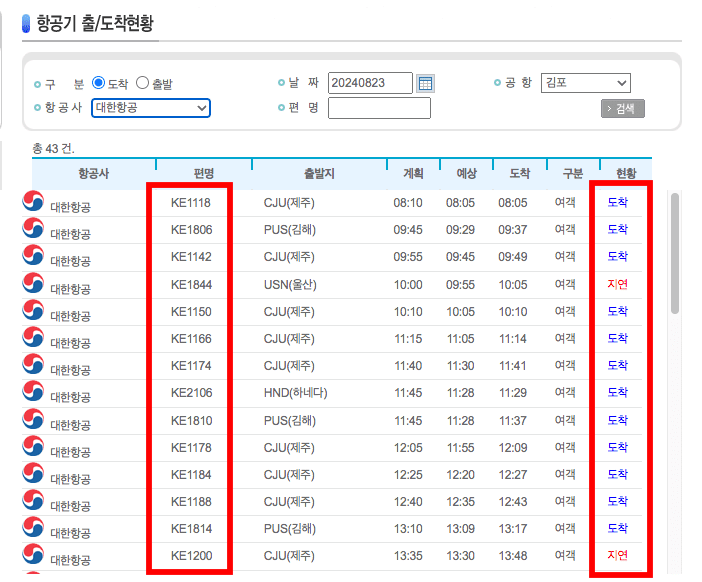Open the calendar date picker icon
The height and width of the screenshot is (582, 702).
pos(425,83)
